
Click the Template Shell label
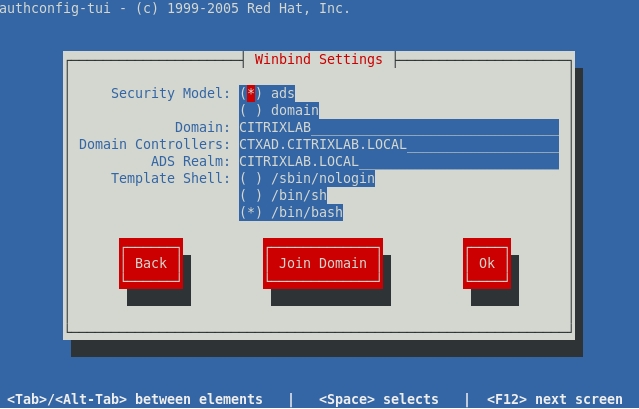tap(171, 178)
